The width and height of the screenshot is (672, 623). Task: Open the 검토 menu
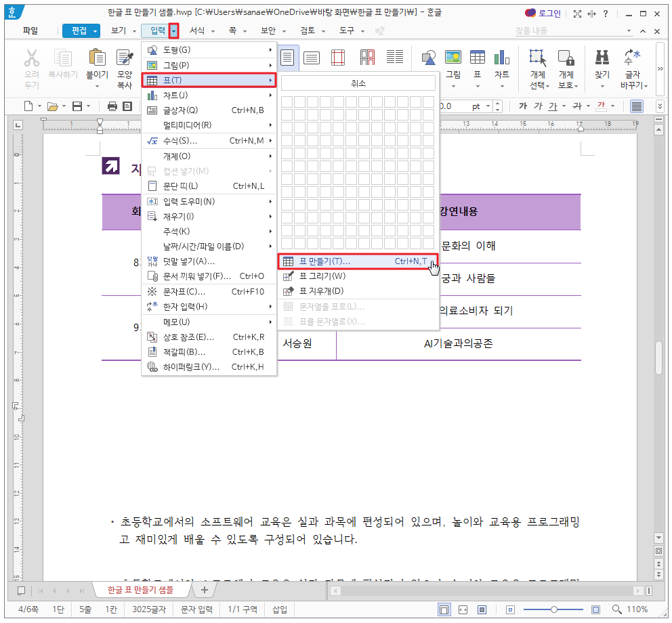(x=308, y=31)
